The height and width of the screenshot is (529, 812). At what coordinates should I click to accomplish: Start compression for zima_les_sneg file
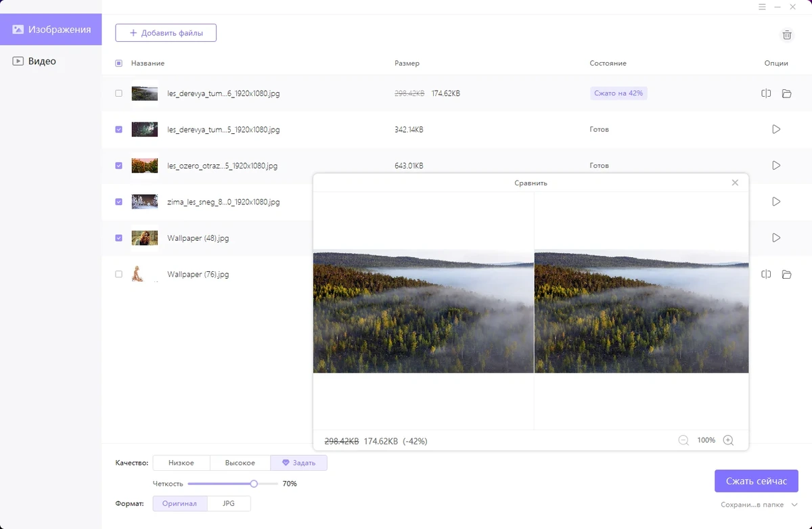pos(776,202)
